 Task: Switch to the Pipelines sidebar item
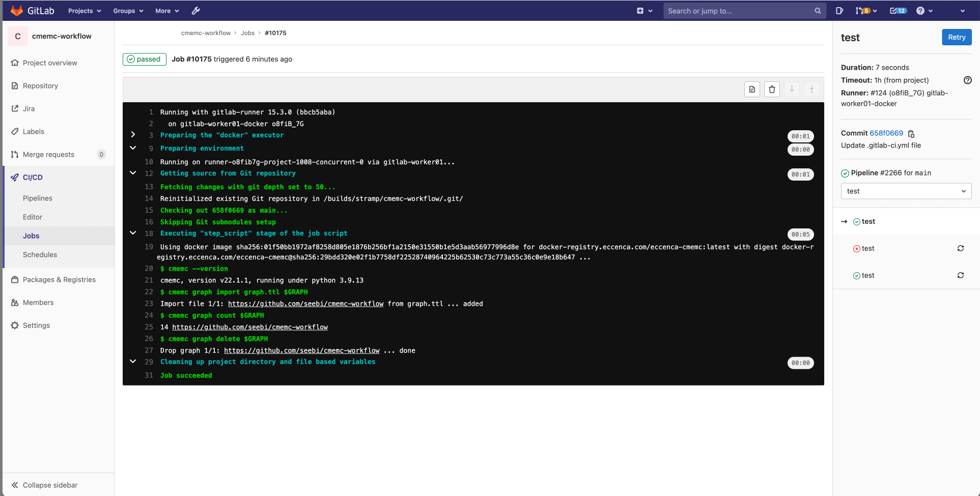(38, 198)
